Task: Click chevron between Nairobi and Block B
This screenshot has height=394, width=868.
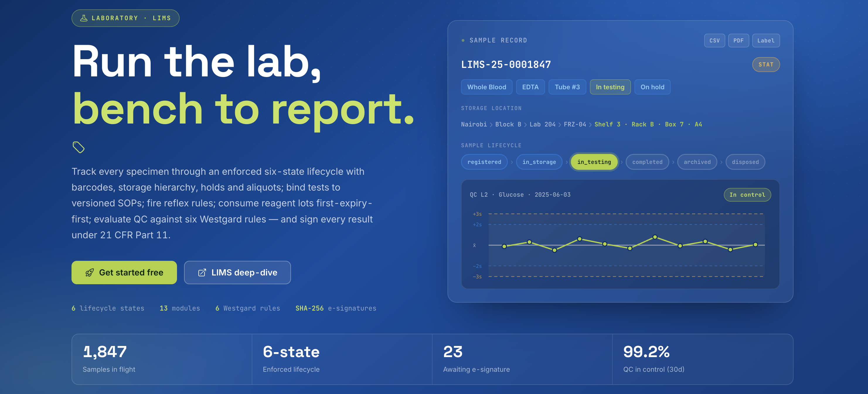Action: pos(491,125)
